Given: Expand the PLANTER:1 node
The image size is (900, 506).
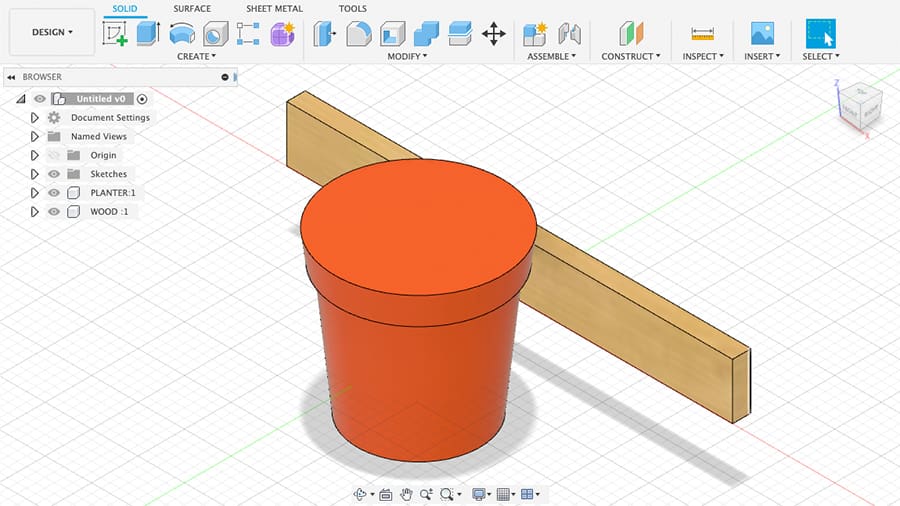Looking at the screenshot, I should [34, 193].
